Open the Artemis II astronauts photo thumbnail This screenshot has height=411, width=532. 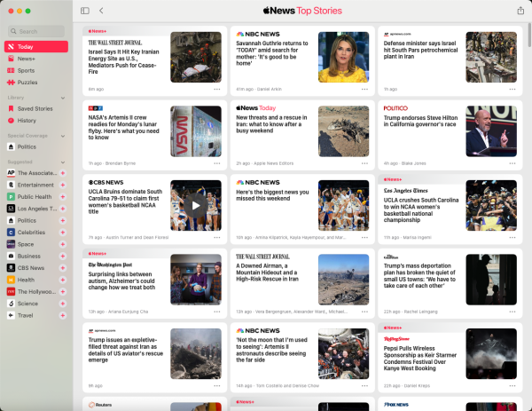click(x=343, y=353)
